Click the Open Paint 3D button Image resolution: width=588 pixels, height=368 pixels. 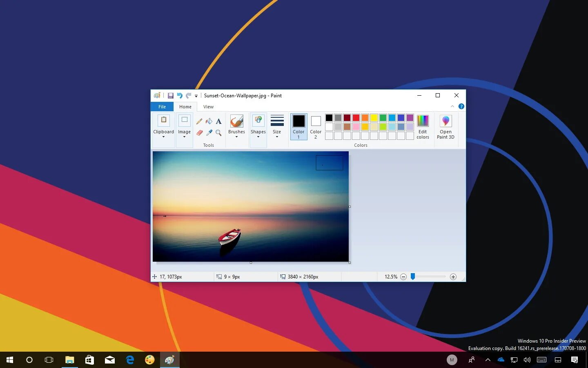445,127
